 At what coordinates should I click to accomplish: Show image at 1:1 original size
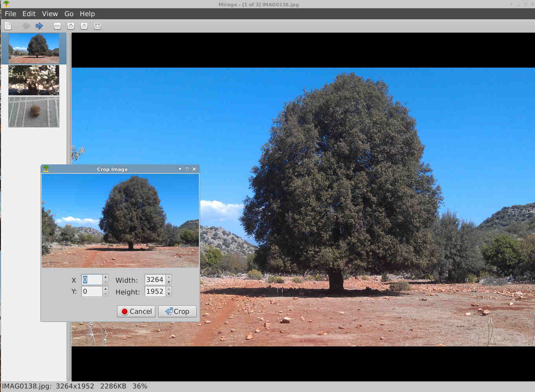coord(84,26)
